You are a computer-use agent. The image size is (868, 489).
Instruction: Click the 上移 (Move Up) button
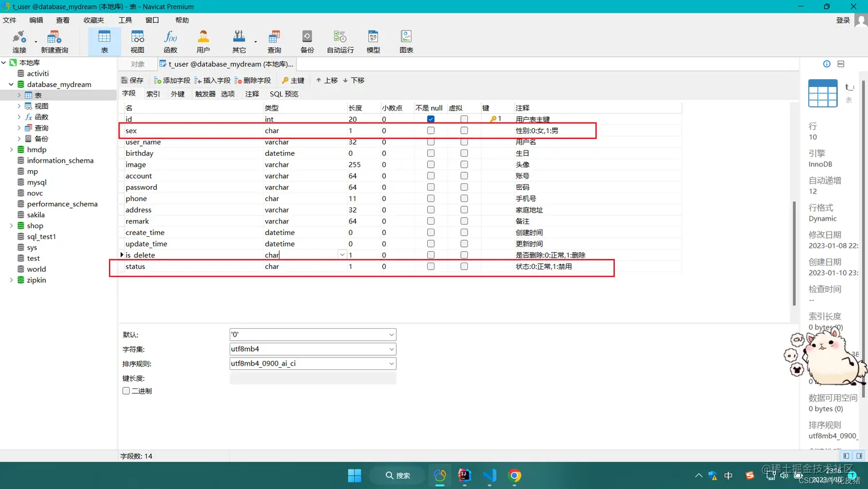(327, 80)
